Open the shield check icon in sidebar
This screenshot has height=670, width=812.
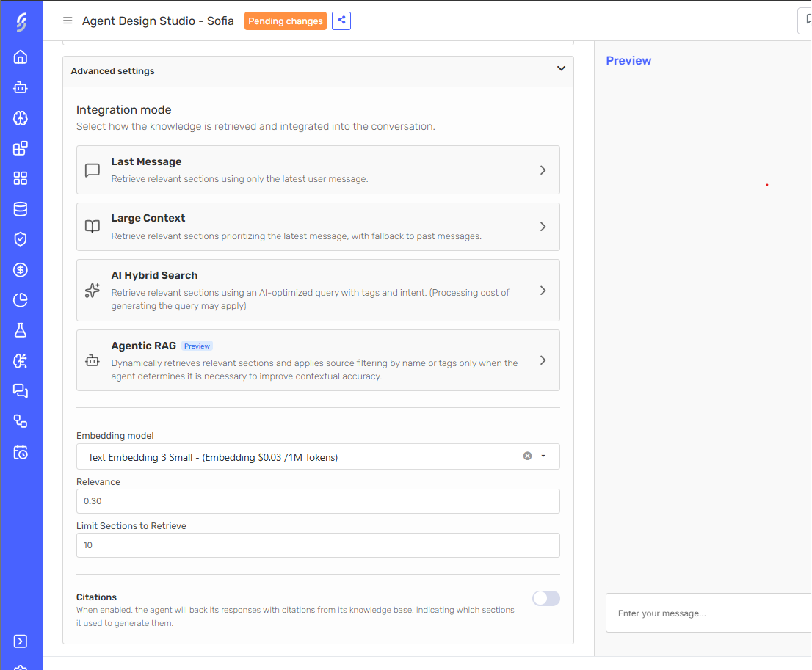click(x=21, y=239)
